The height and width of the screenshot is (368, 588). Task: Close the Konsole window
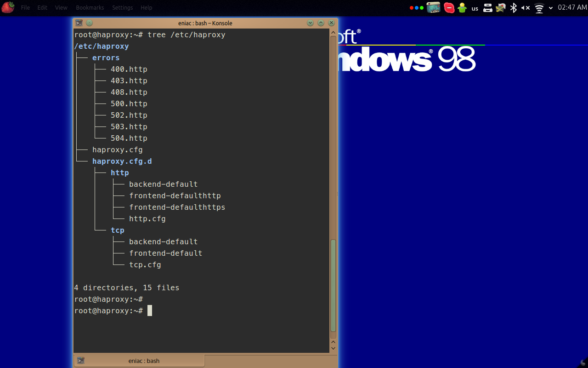[x=331, y=23]
